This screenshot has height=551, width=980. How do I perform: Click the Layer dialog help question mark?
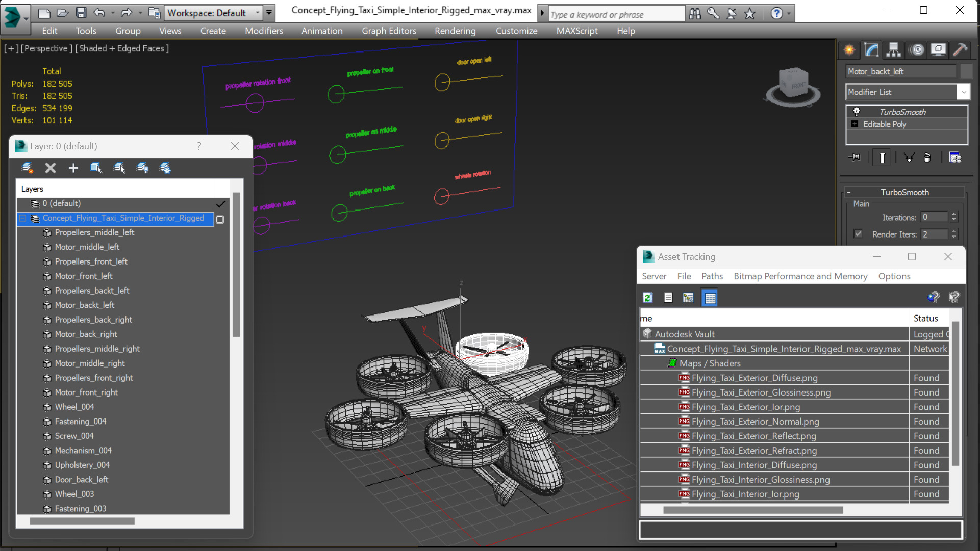199,146
